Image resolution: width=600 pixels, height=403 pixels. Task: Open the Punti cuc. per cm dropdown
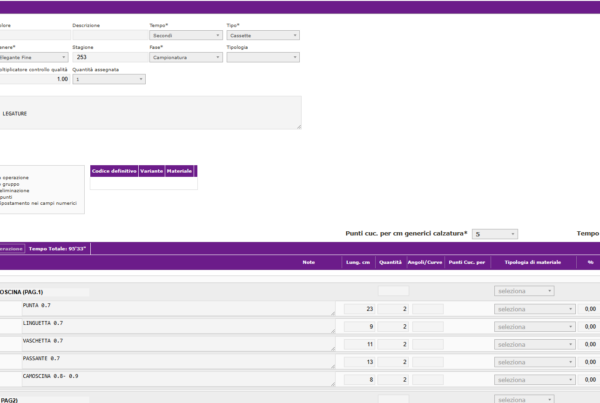(495, 234)
